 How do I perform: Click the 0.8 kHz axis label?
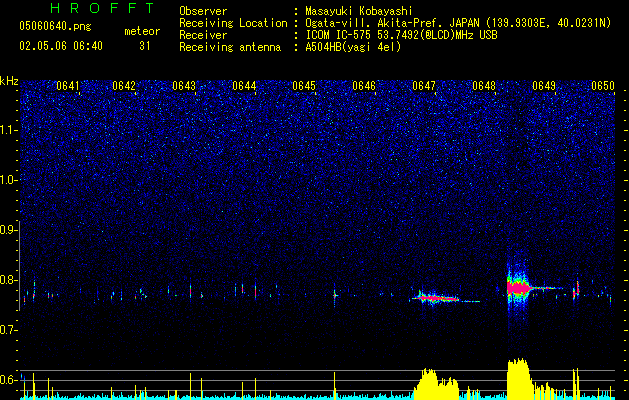[x=8, y=280]
